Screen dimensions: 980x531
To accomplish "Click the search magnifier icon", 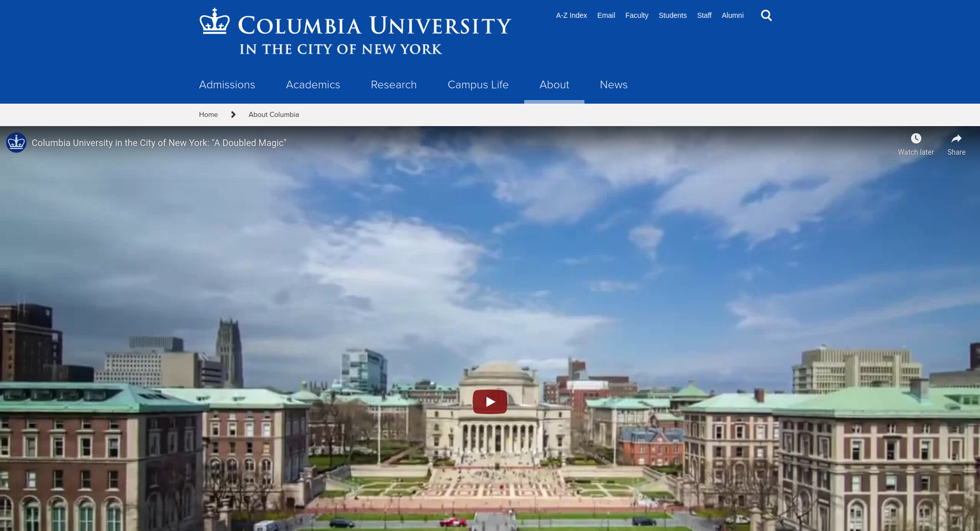I will click(766, 15).
